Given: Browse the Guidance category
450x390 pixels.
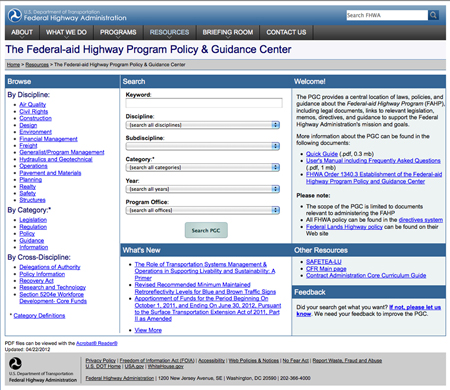Looking at the screenshot, I should pyautogui.click(x=32, y=241).
